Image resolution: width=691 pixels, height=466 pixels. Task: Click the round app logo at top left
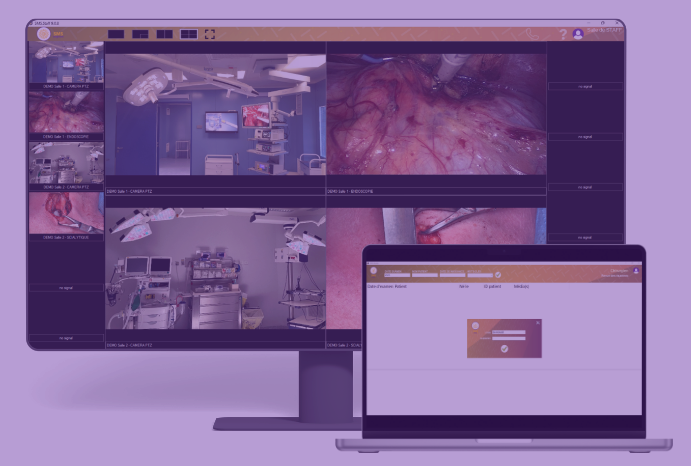click(x=43, y=34)
